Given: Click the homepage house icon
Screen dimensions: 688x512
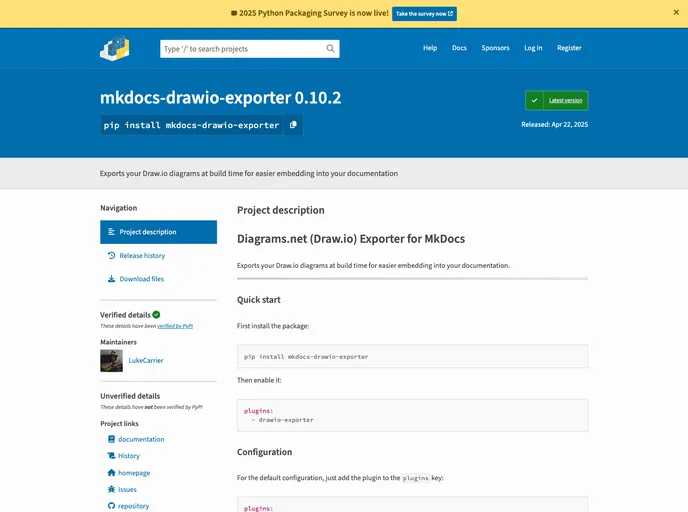Looking at the screenshot, I should tap(111, 473).
